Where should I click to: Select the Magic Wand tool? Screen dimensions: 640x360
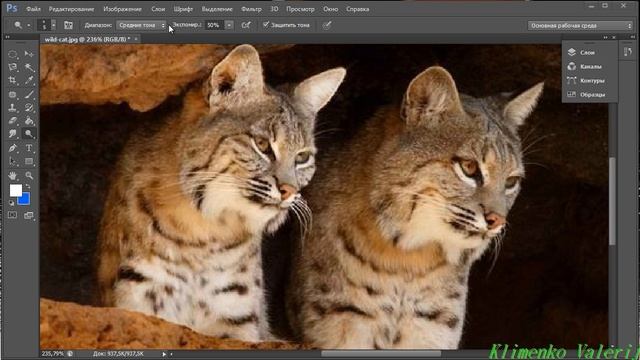click(x=29, y=67)
